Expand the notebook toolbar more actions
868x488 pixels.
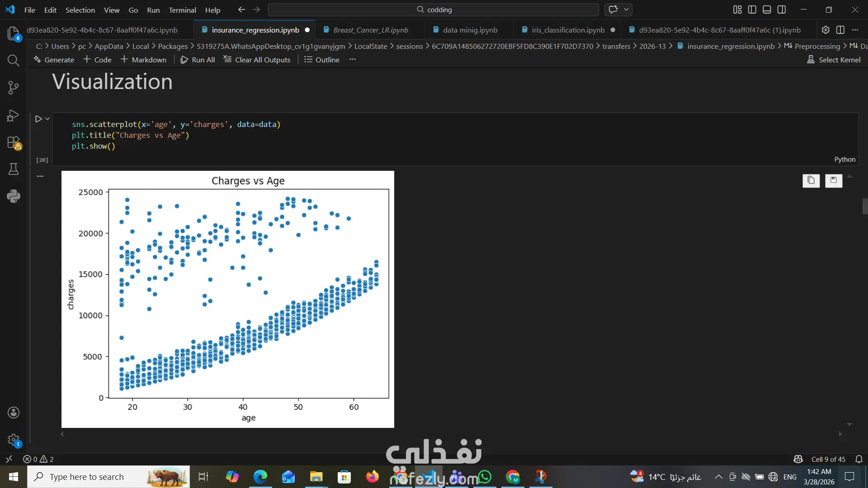pyautogui.click(x=353, y=60)
